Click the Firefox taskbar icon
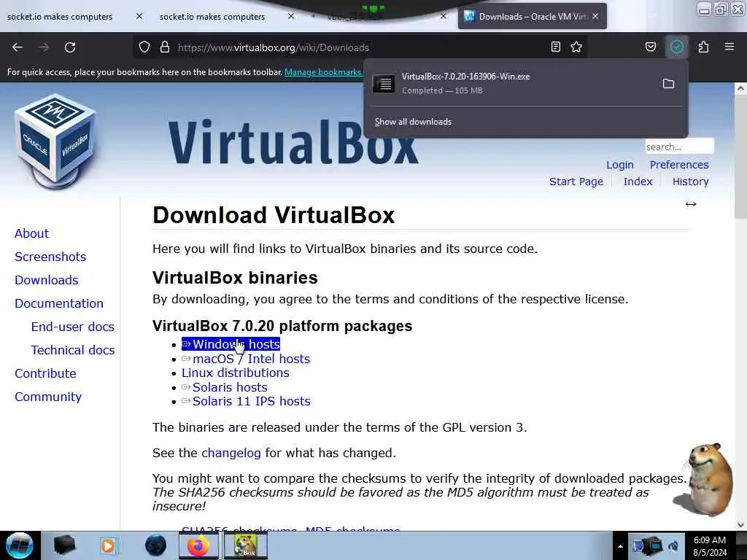 coord(198,545)
